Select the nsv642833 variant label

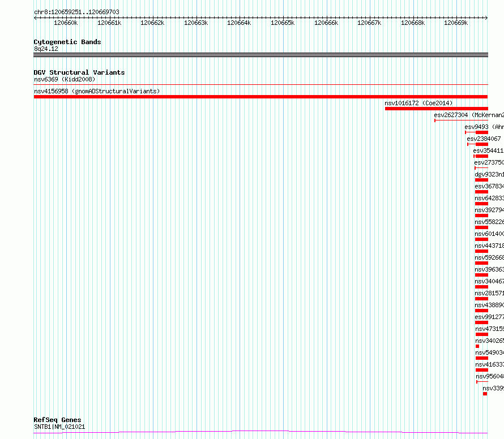pyautogui.click(x=489, y=198)
